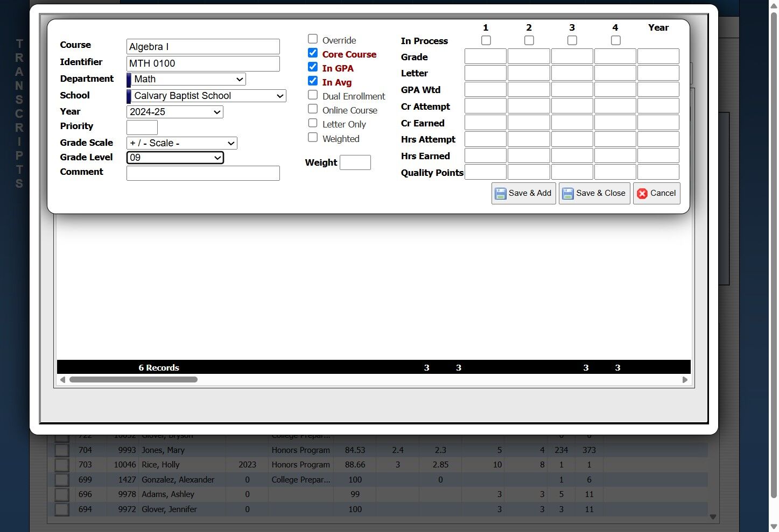The image size is (779, 532).
Task: Click the Grade field for term 1
Action: click(x=486, y=56)
